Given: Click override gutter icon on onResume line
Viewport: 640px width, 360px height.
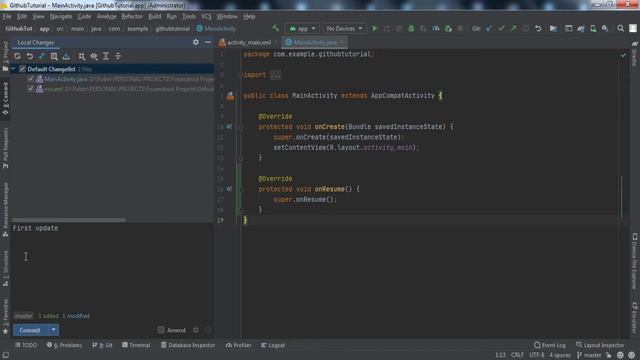Looking at the screenshot, I should coord(229,189).
